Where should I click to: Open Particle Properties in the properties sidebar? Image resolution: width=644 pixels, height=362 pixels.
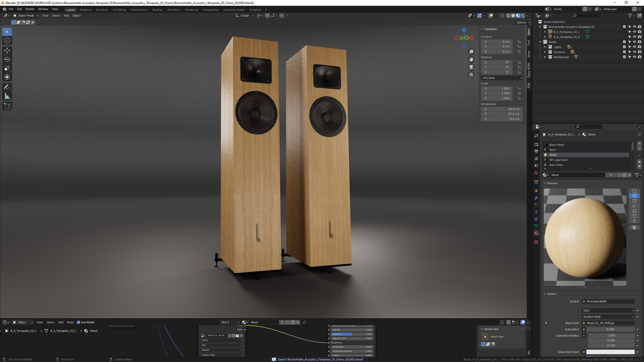(536, 205)
